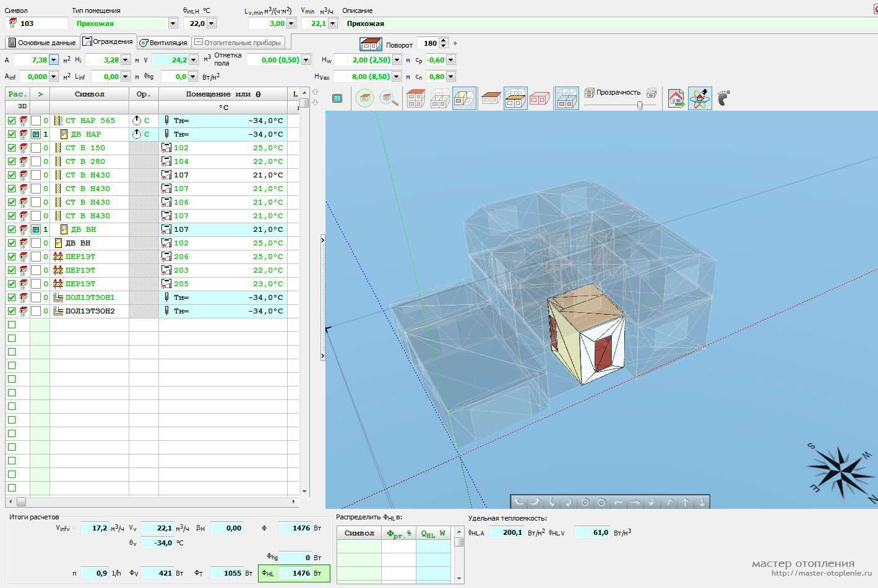The image size is (878, 588).
Task: Open the Vmin dropdown showing 22,1
Action: click(333, 23)
